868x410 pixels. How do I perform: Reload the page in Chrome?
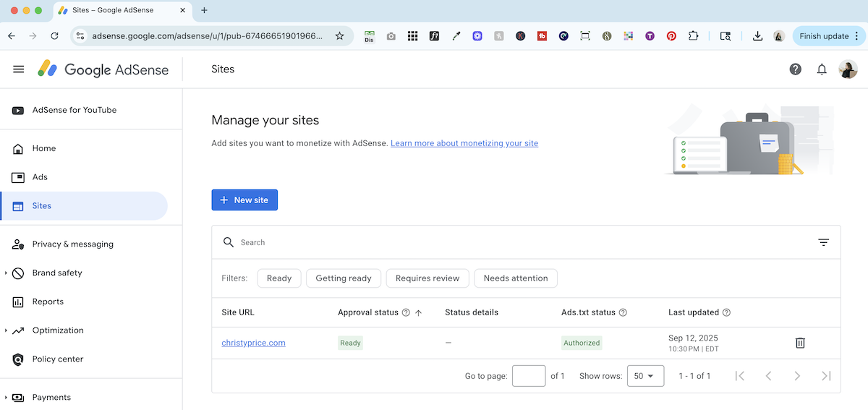tap(54, 35)
